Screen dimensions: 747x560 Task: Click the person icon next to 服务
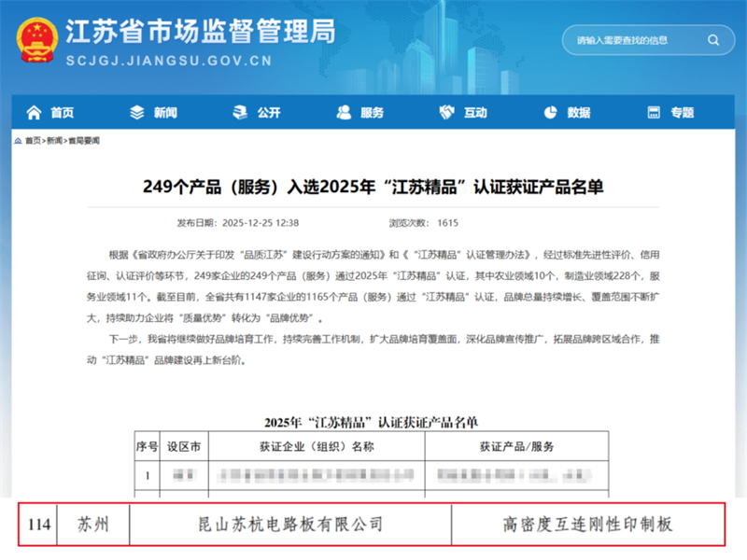click(x=343, y=110)
